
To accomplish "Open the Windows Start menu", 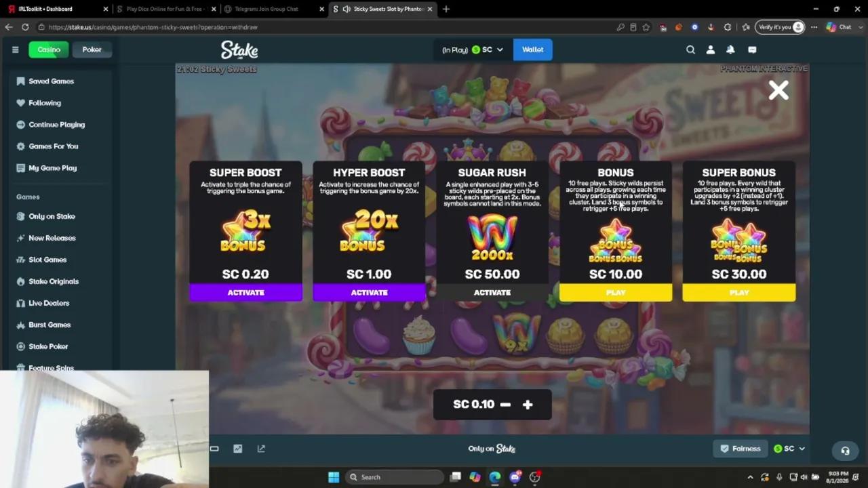I will tap(334, 477).
